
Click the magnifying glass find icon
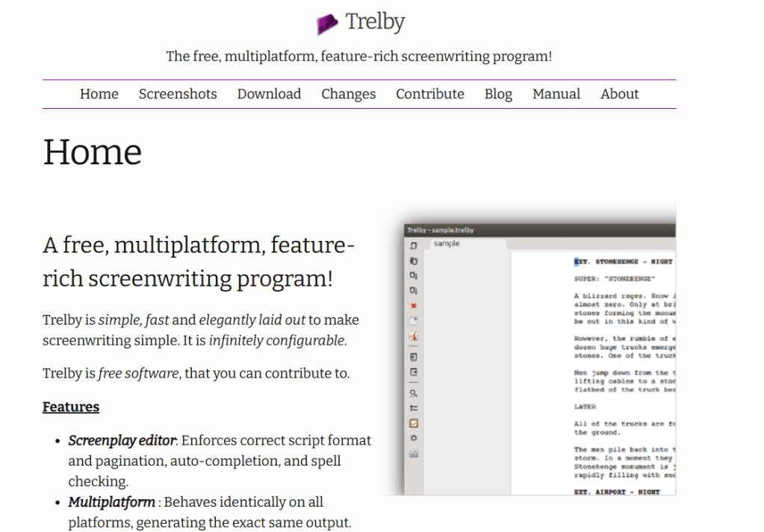(x=414, y=392)
